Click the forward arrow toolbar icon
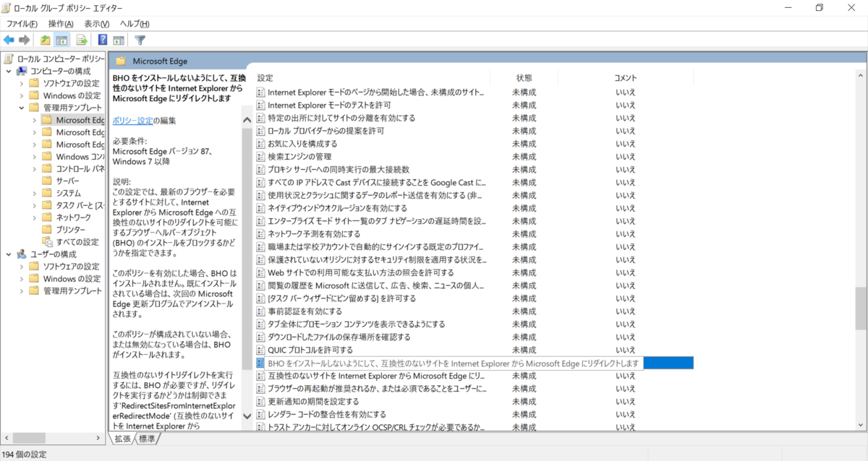The image size is (868, 461). pos(25,40)
